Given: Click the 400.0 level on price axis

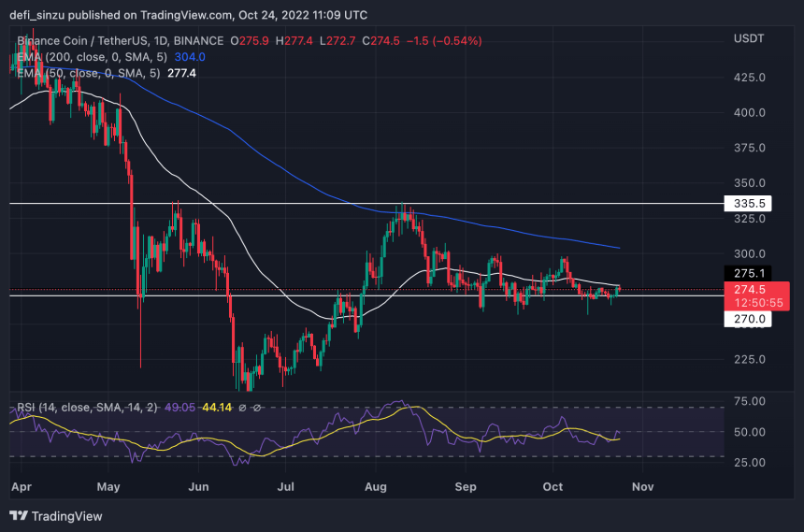Looking at the screenshot, I should [749, 113].
